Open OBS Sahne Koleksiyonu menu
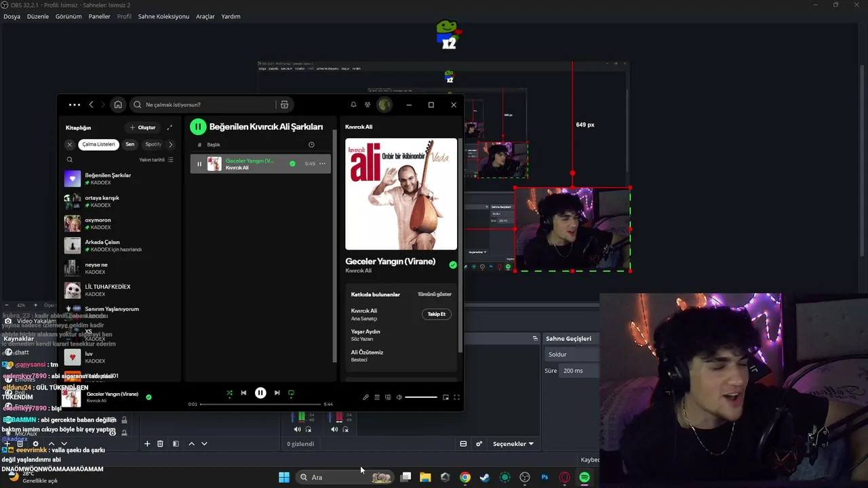This screenshot has height=488, width=868. pos(163,16)
